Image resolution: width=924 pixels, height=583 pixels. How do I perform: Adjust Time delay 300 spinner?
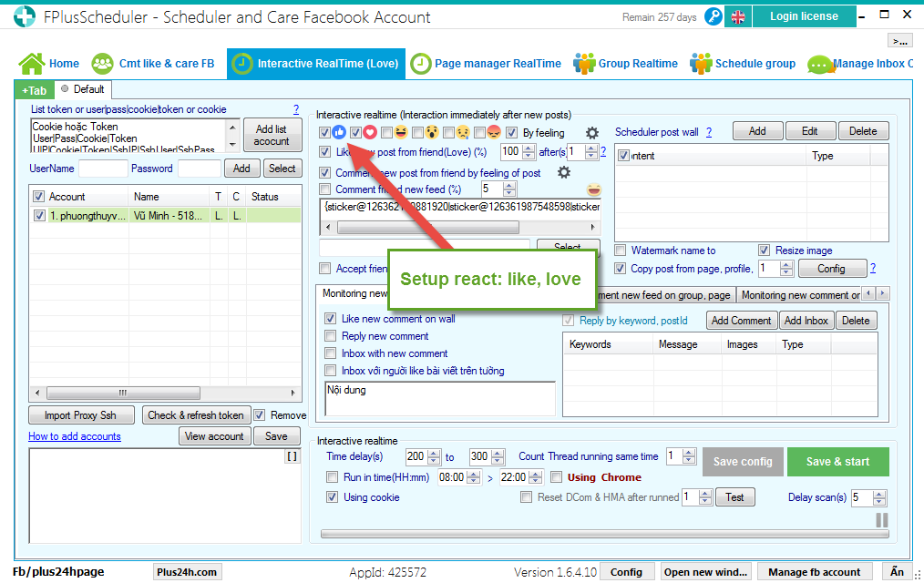(498, 456)
